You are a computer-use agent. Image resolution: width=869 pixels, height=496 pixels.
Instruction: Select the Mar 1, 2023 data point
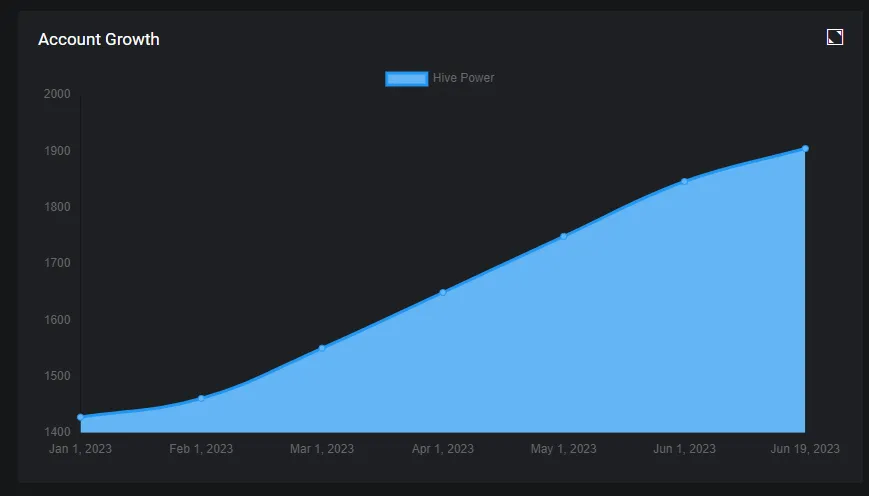coord(322,348)
